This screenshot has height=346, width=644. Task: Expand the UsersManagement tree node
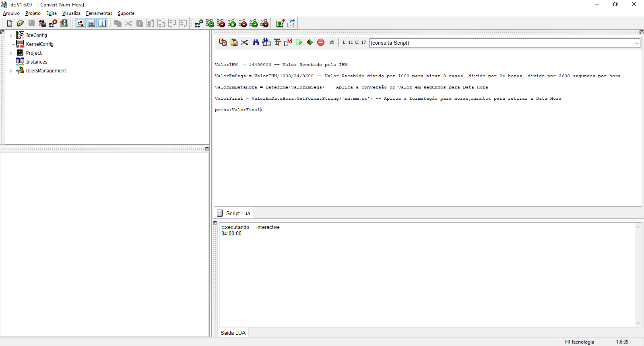click(x=10, y=71)
